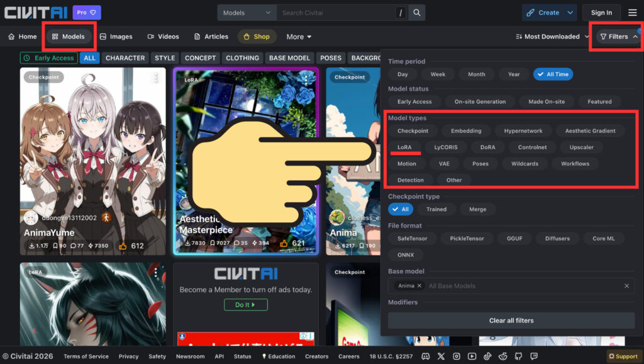Open the hamburger menu icon

point(632,13)
